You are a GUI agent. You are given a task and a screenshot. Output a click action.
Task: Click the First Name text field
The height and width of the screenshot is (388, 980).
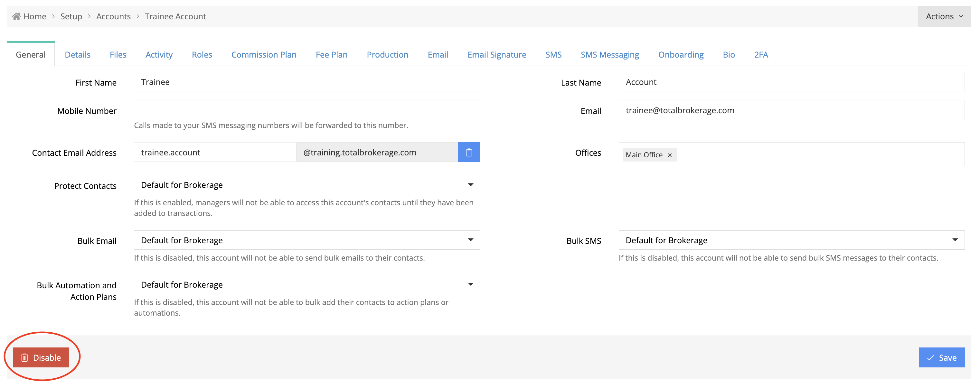306,82
